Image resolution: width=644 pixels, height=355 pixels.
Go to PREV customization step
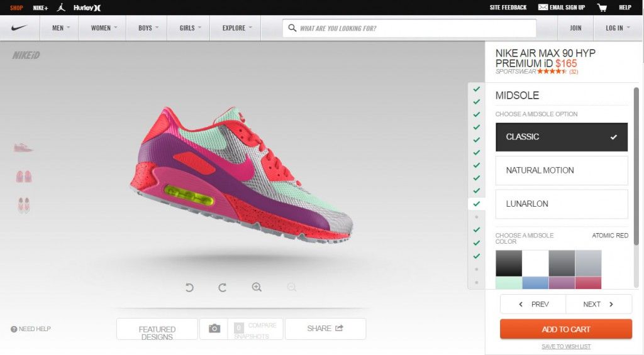click(533, 304)
